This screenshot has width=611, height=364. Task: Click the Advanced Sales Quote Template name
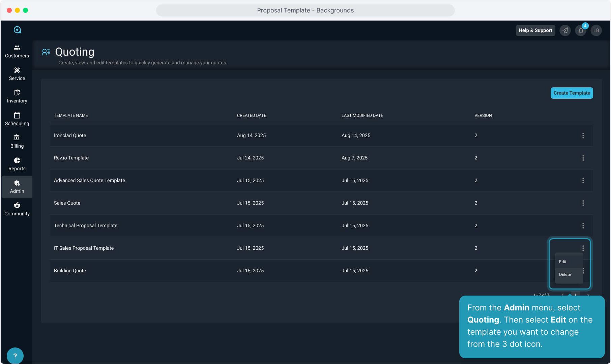(89, 181)
